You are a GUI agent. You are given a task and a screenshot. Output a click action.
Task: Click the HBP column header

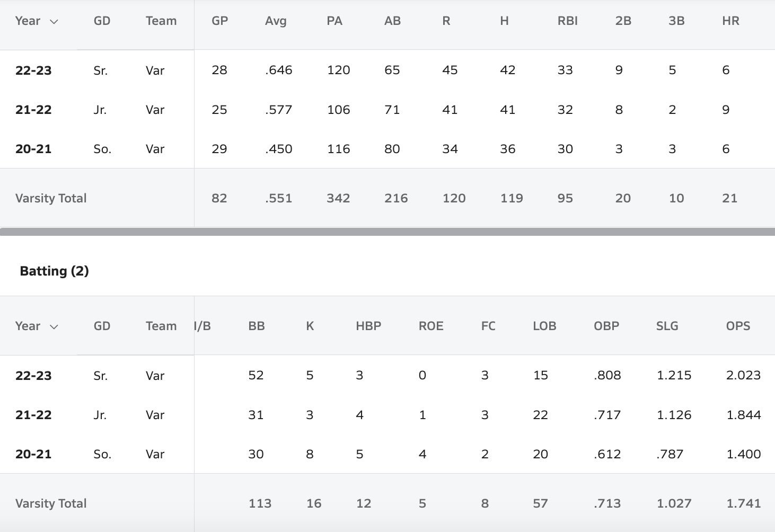click(368, 326)
